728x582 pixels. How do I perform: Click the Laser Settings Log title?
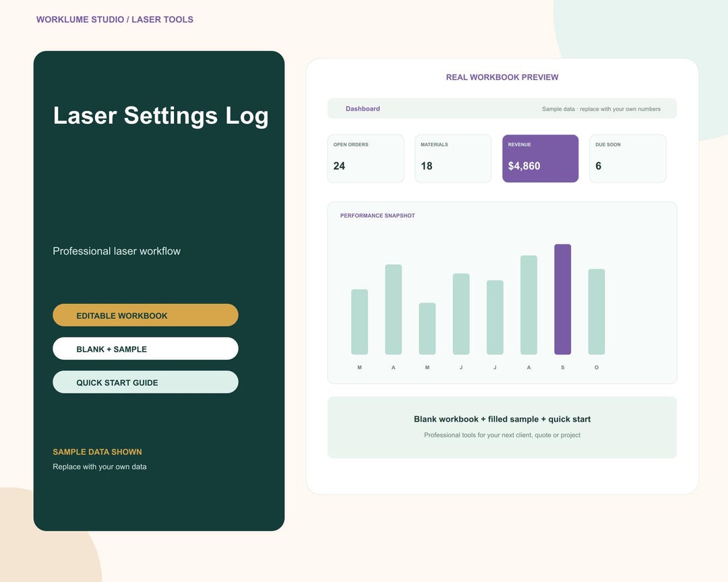tap(160, 116)
